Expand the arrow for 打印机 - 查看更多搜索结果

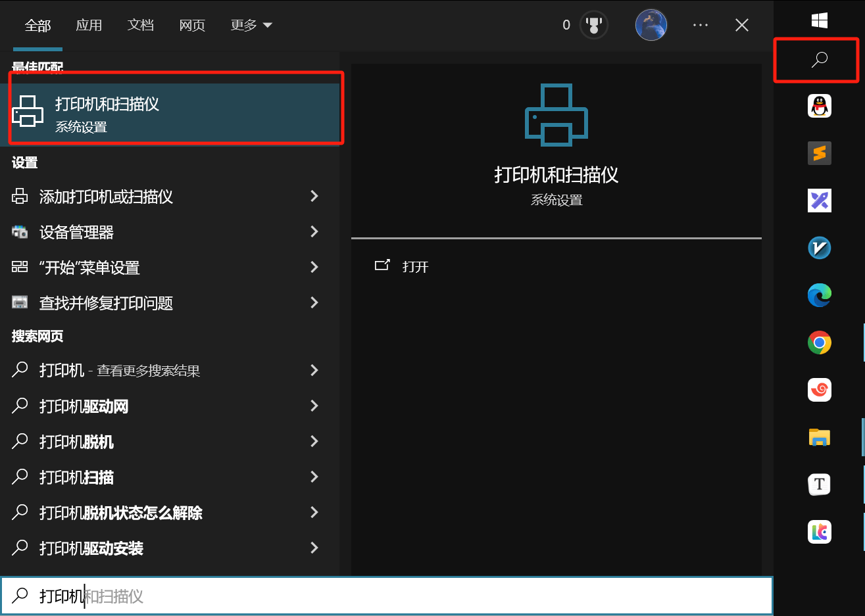[314, 370]
